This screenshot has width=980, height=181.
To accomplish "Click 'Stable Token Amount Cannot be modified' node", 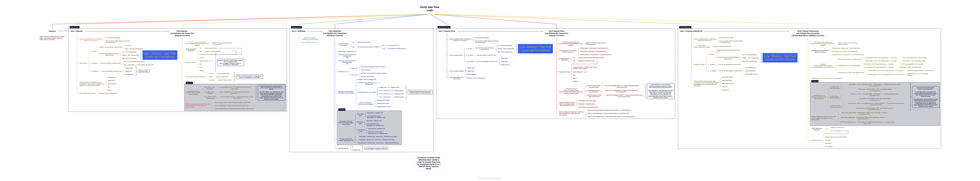I will 702,46.
